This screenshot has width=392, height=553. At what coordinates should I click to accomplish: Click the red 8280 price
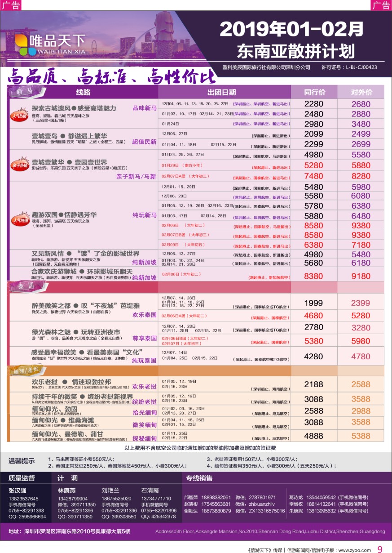click(361, 176)
